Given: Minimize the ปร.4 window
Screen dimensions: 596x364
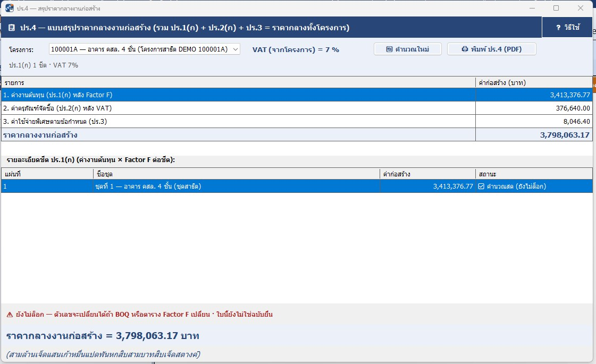Looking at the screenshot, I should tap(532, 8).
